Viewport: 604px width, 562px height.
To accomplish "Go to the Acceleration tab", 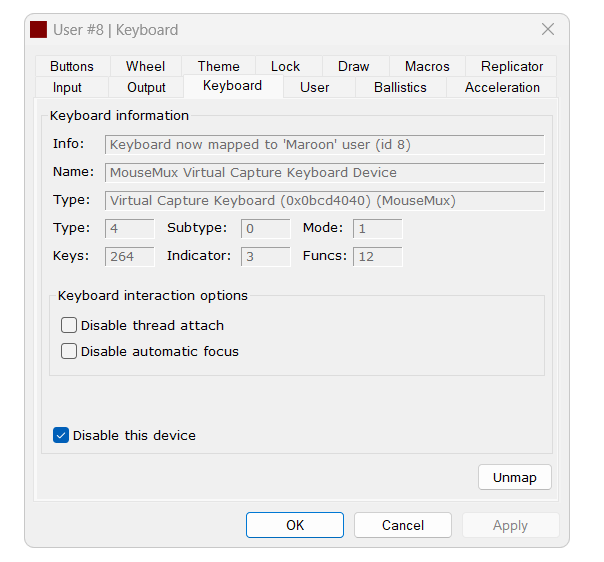I will click(x=502, y=88).
